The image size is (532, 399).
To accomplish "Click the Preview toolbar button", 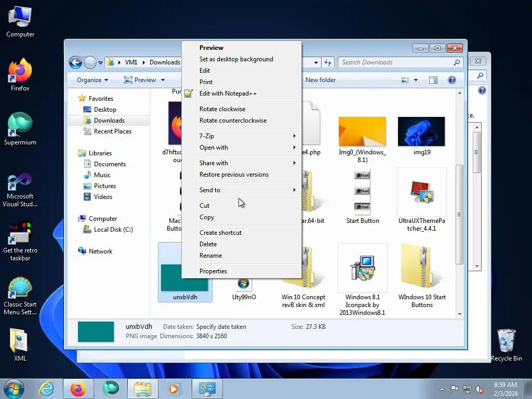I will [x=140, y=80].
